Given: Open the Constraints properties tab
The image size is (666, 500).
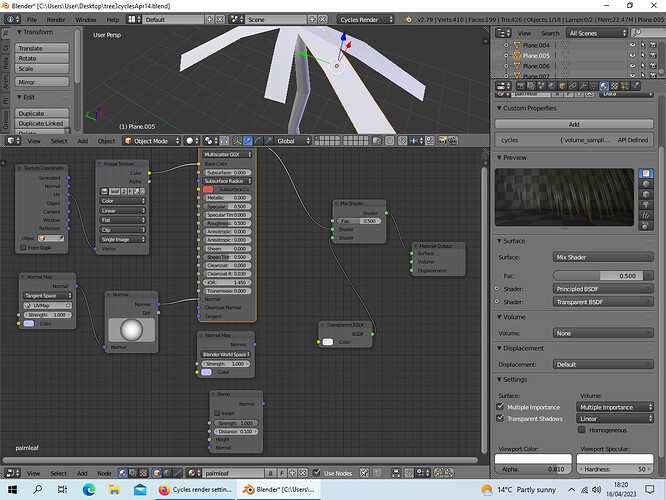Looking at the screenshot, I should [x=573, y=86].
